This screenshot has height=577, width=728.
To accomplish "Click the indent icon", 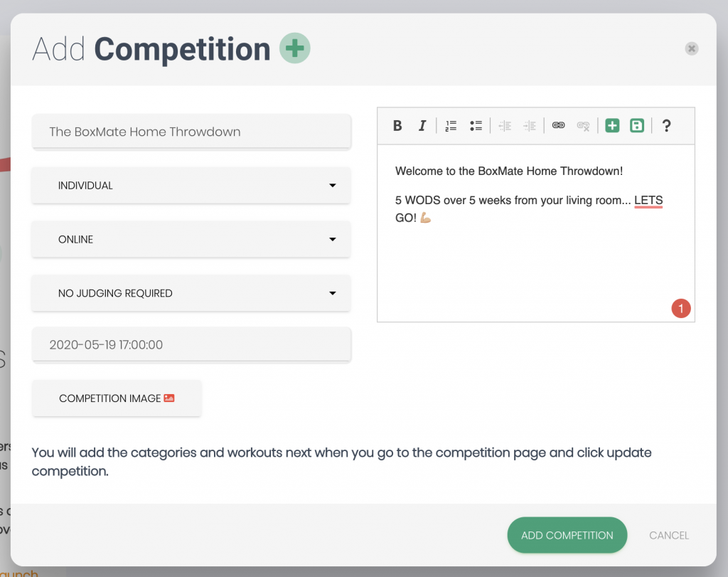I will 530,125.
